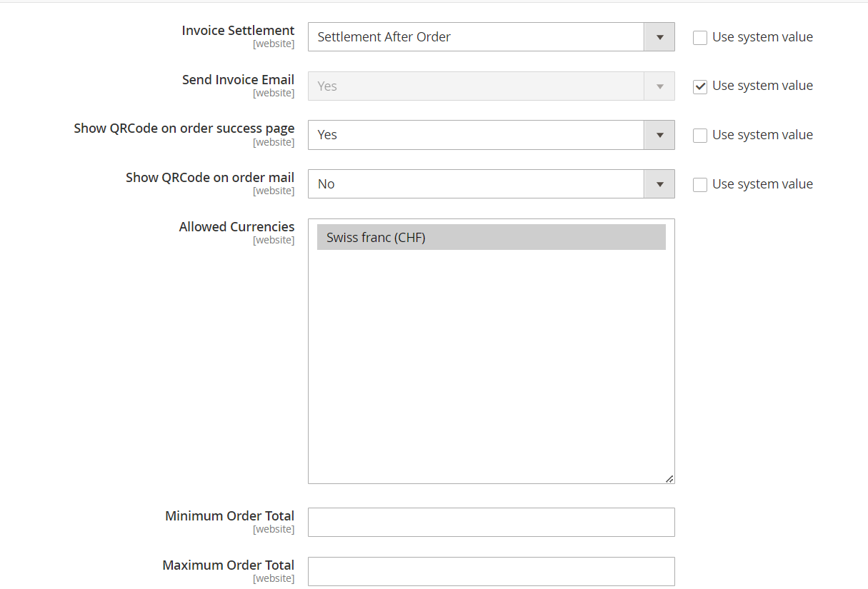
Task: Click the Show QRCode on order mail label
Action: pyautogui.click(x=210, y=177)
